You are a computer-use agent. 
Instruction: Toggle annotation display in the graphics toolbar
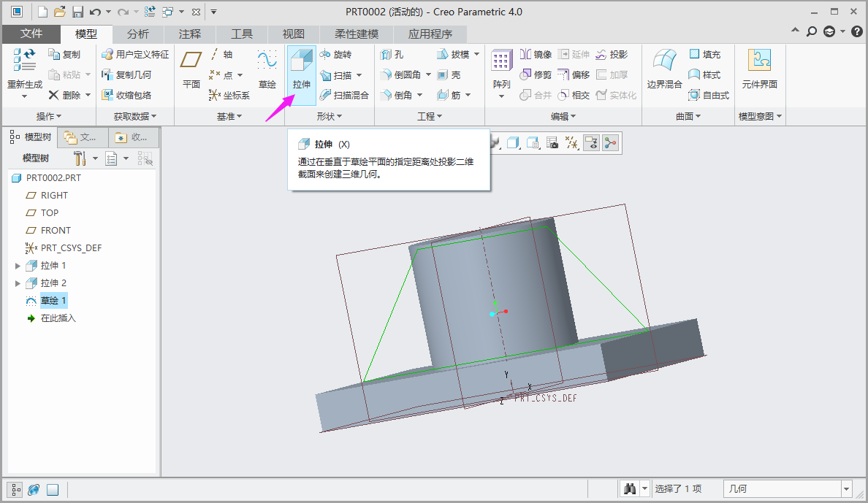(590, 143)
